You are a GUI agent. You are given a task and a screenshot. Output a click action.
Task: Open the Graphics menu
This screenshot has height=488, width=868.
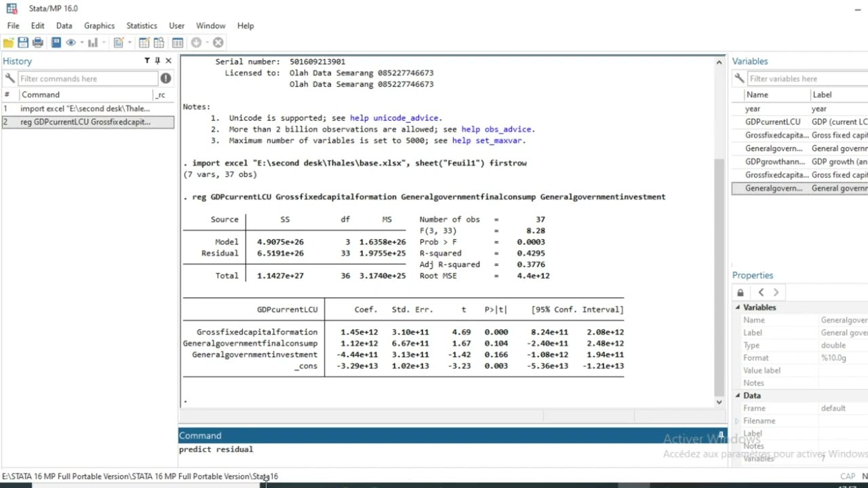click(99, 26)
